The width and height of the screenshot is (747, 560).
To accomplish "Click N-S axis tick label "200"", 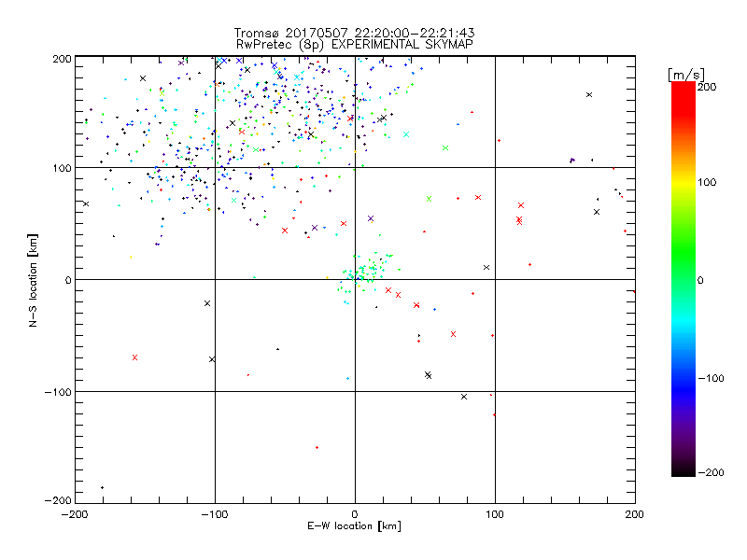I will [x=62, y=59].
